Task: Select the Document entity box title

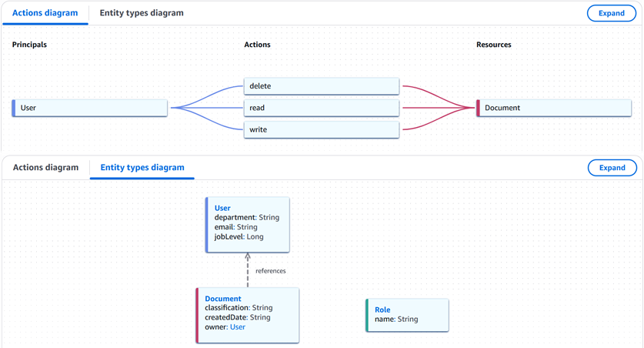Action: [x=223, y=299]
